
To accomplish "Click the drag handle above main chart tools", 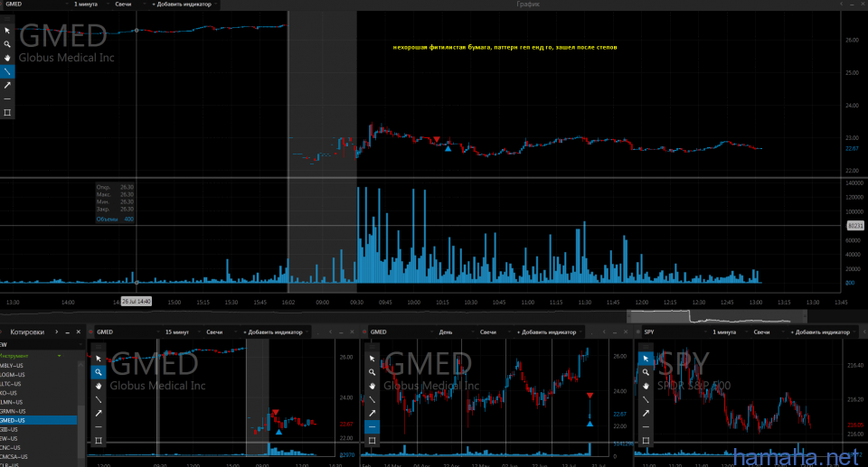I will [7, 19].
